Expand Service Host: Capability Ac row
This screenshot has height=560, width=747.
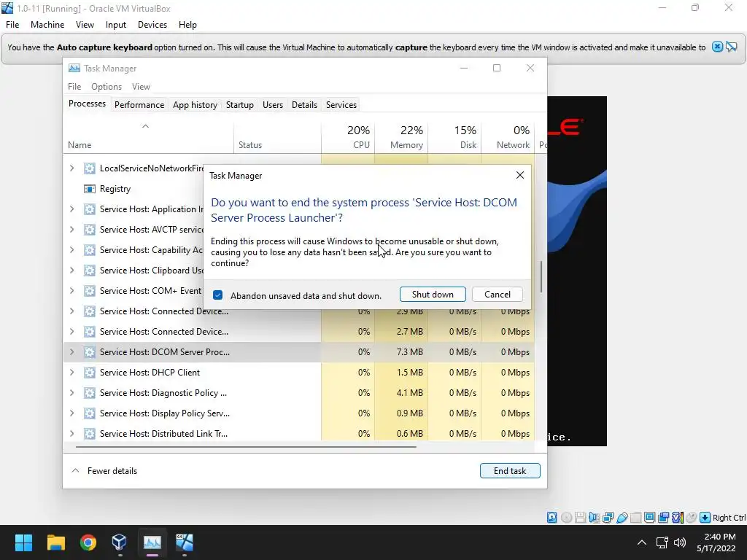72,250
